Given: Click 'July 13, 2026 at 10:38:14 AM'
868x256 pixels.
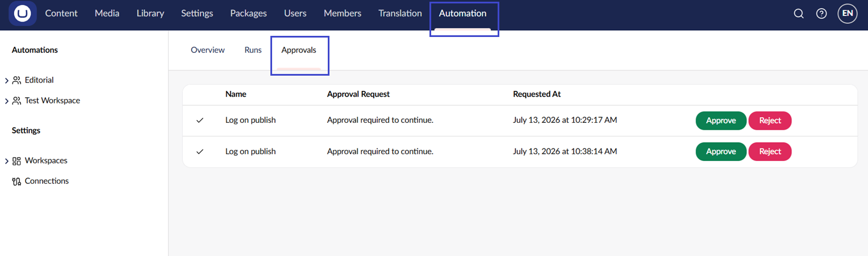Looking at the screenshot, I should (565, 152).
